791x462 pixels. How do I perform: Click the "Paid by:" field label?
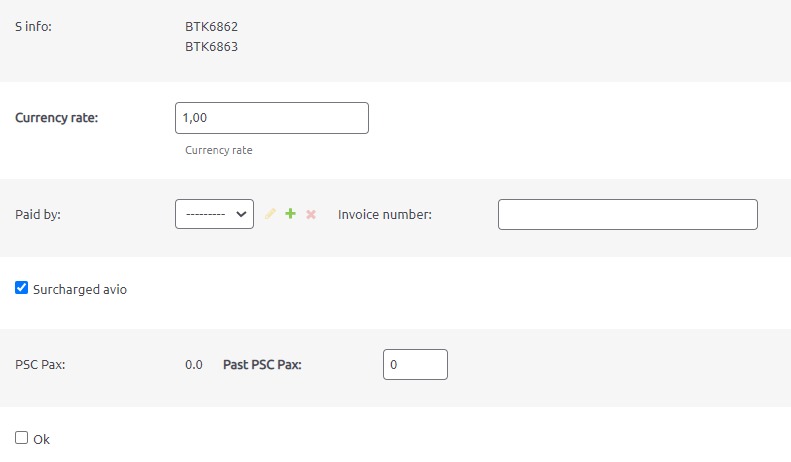click(x=38, y=214)
